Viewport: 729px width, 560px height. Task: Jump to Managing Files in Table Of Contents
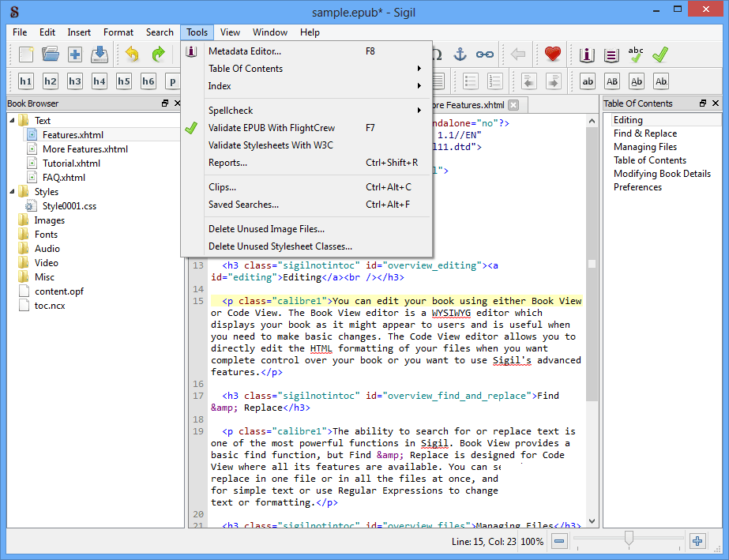point(644,147)
